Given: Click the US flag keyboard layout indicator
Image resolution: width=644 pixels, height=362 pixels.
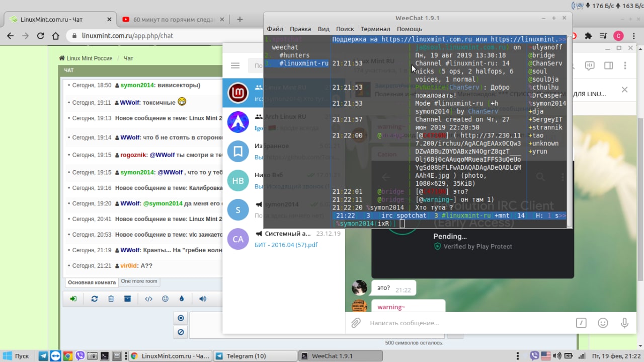Looking at the screenshot, I should point(546,356).
